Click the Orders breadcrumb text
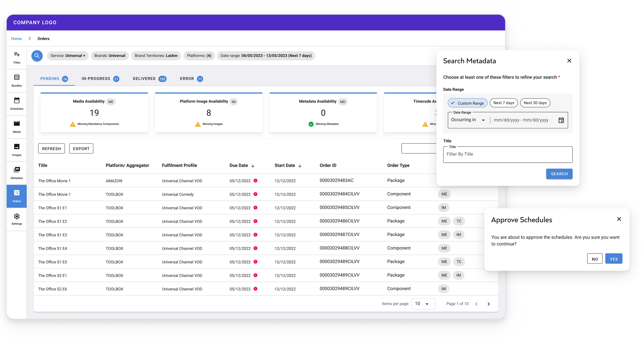This screenshot has width=644, height=338. [43, 38]
